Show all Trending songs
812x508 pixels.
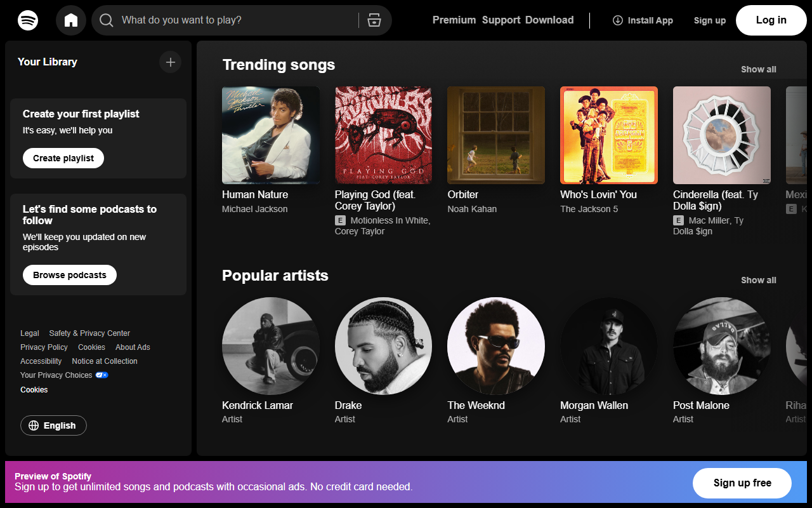click(759, 69)
